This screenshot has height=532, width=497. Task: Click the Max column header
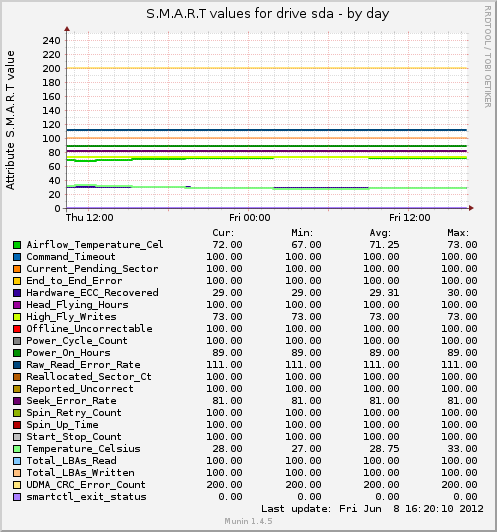point(458,233)
